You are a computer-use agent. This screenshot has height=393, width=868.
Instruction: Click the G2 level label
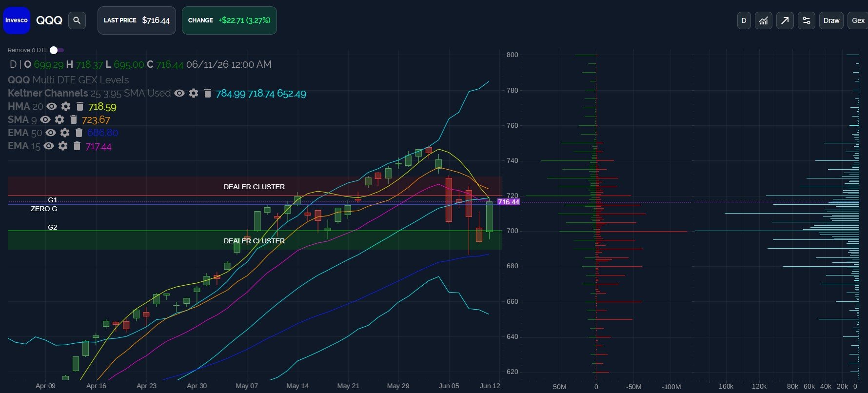point(53,227)
